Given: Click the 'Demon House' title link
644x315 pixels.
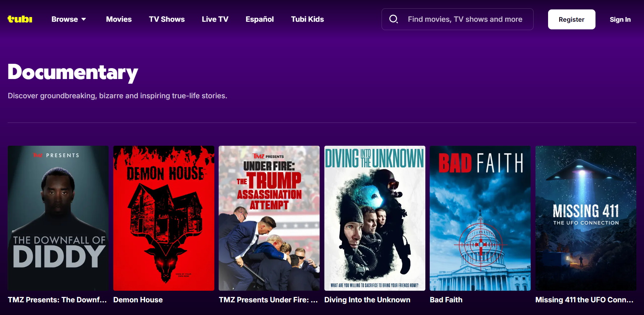Looking at the screenshot, I should pos(138,300).
